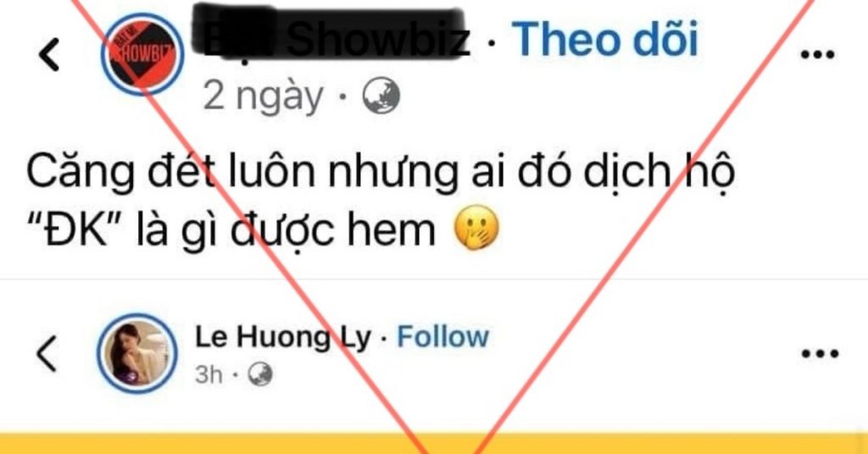Image resolution: width=868 pixels, height=454 pixels.
Task: Click the '3h' timestamp under Le Huong Ly
Action: 209,375
